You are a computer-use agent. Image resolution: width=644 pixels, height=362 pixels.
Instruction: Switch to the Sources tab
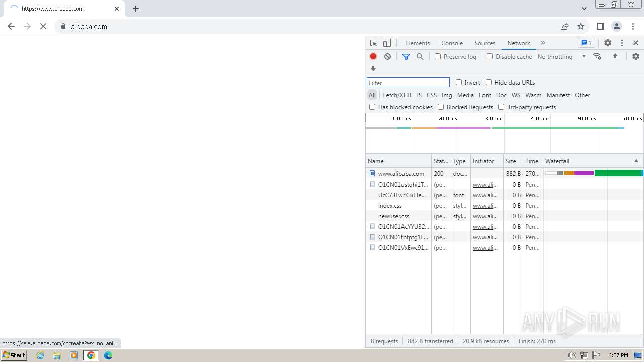485,43
